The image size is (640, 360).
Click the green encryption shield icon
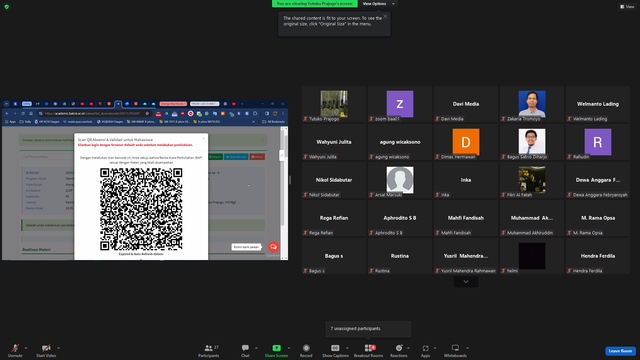[x=7, y=7]
